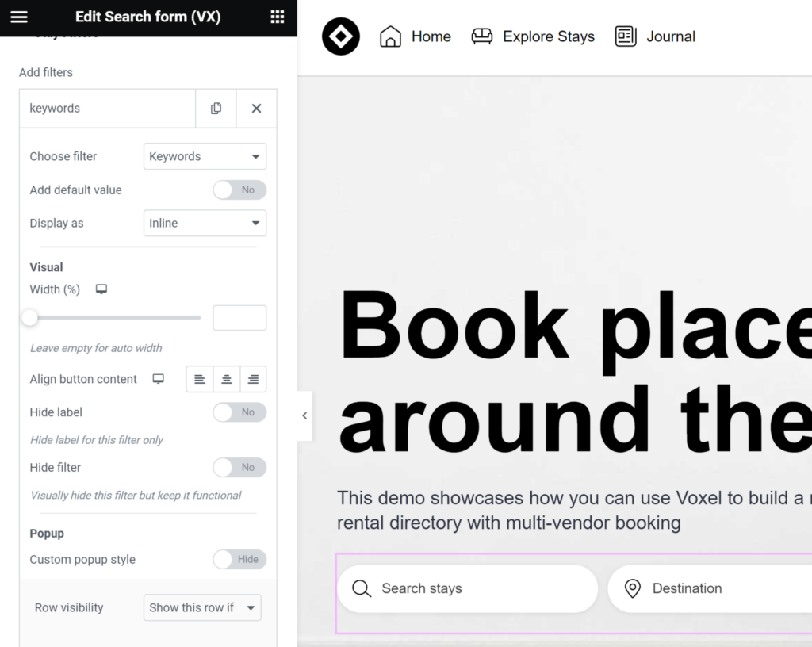This screenshot has height=647, width=812.
Task: Click the site logo icon
Action: 341,36
